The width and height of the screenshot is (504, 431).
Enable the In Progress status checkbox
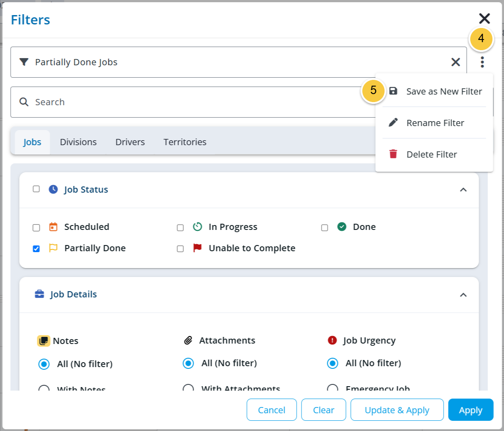pos(180,228)
